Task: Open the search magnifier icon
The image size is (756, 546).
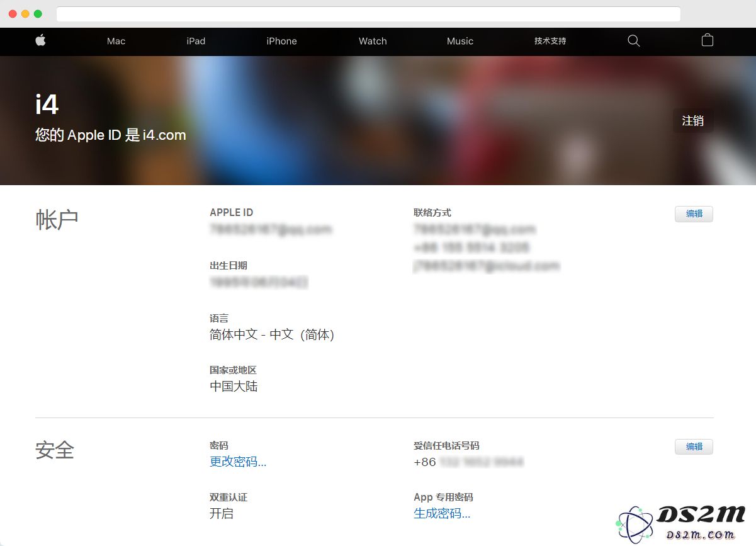Action: click(634, 41)
